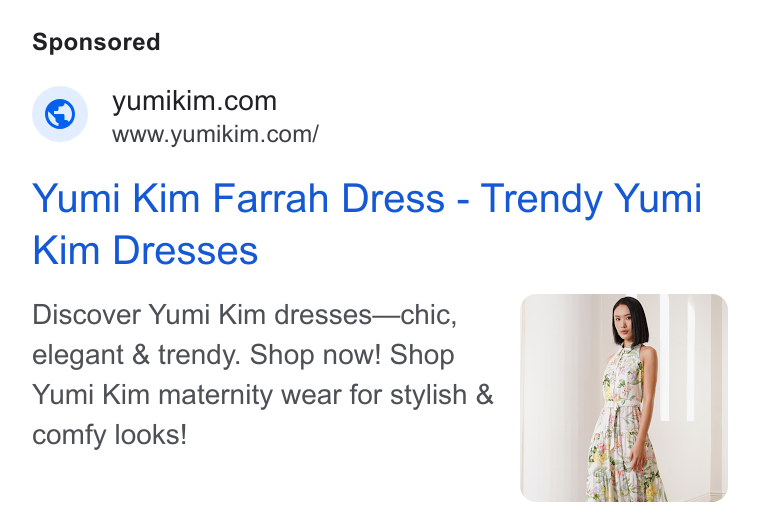Click the word 'Dress' in the first headline line
The image size is (760, 526).
[393, 198]
